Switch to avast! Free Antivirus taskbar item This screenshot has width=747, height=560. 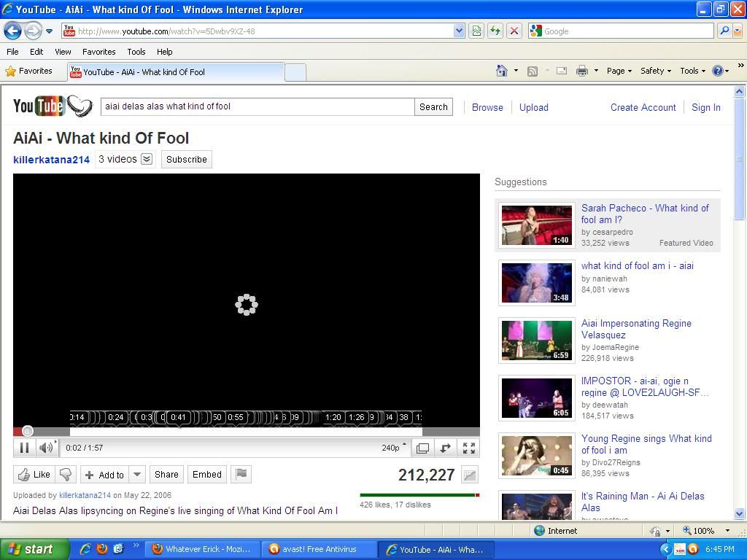click(x=318, y=550)
